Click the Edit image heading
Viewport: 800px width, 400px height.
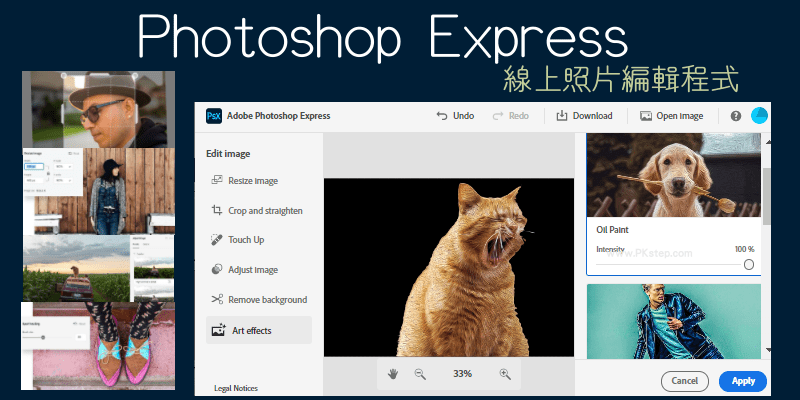pyautogui.click(x=228, y=154)
